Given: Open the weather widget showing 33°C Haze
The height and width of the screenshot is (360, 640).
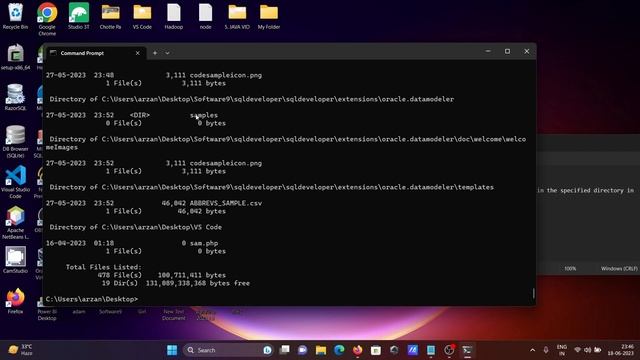Looking at the screenshot, I should coord(20,350).
